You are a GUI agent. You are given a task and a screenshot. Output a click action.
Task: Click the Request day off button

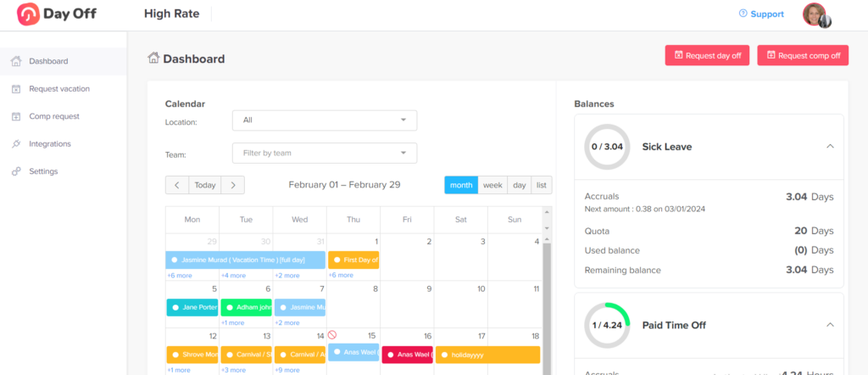point(708,56)
